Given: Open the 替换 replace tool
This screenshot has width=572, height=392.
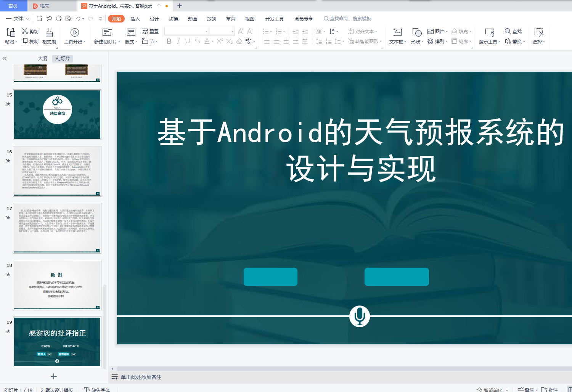Looking at the screenshot, I should click(x=515, y=41).
